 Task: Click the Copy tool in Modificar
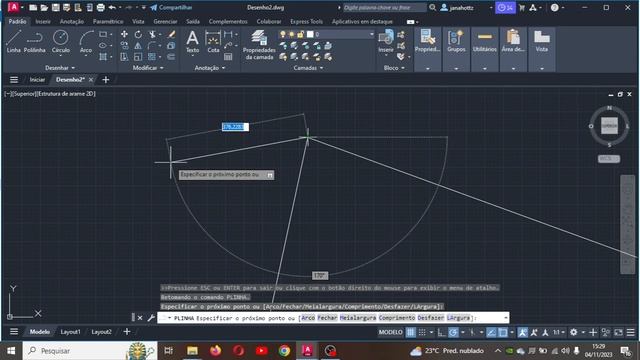coord(124,46)
